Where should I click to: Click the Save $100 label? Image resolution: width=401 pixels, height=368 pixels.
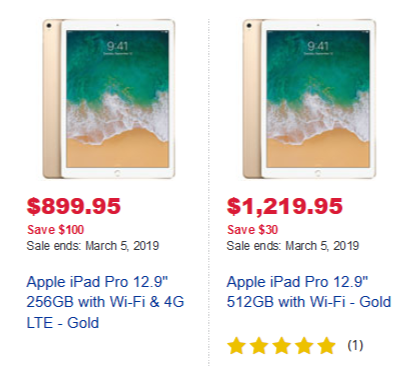tap(56, 230)
